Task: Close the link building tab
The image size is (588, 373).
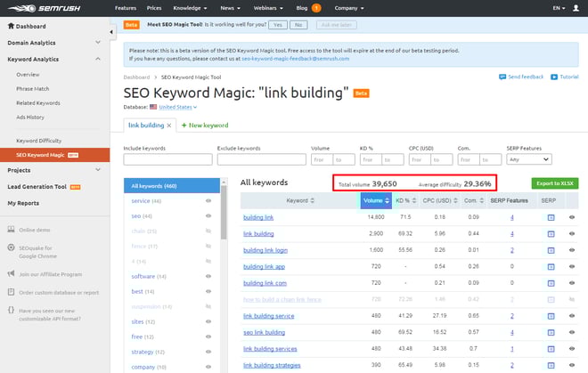Action: coord(169,126)
